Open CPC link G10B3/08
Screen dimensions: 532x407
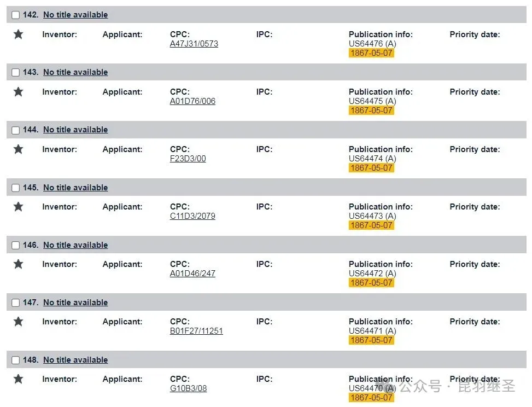pos(188,388)
